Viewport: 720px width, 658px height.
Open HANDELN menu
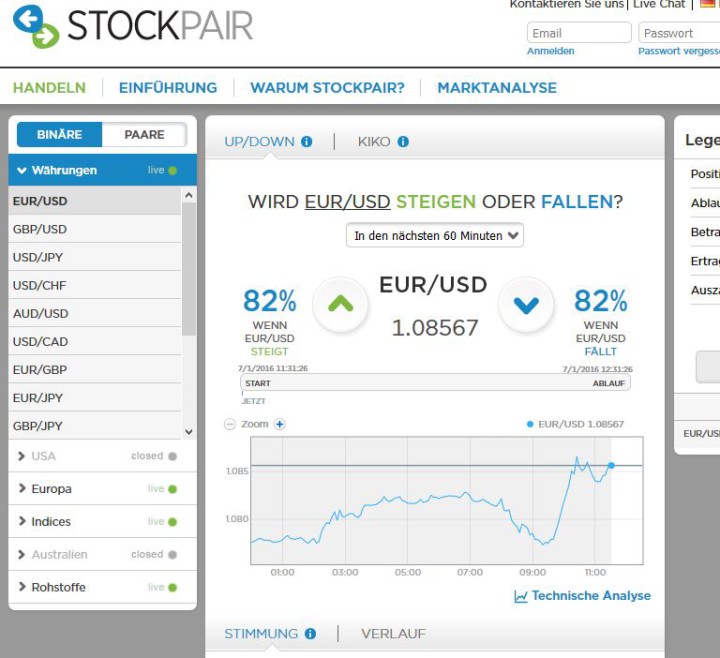[x=49, y=88]
